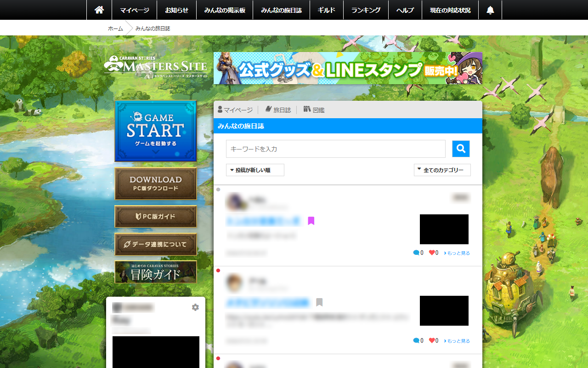Open the ランキング menu item

point(366,10)
